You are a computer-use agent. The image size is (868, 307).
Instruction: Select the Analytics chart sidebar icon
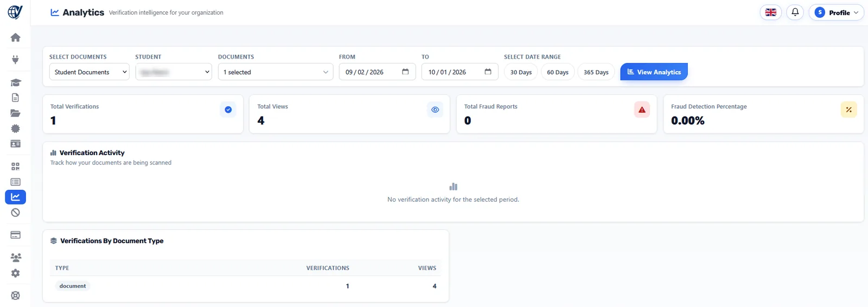click(x=15, y=197)
